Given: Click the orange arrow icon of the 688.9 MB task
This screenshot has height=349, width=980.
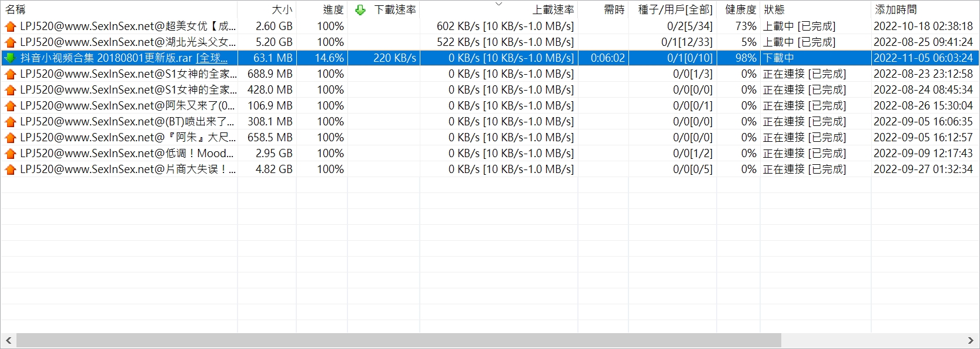Looking at the screenshot, I should pyautogui.click(x=10, y=74).
